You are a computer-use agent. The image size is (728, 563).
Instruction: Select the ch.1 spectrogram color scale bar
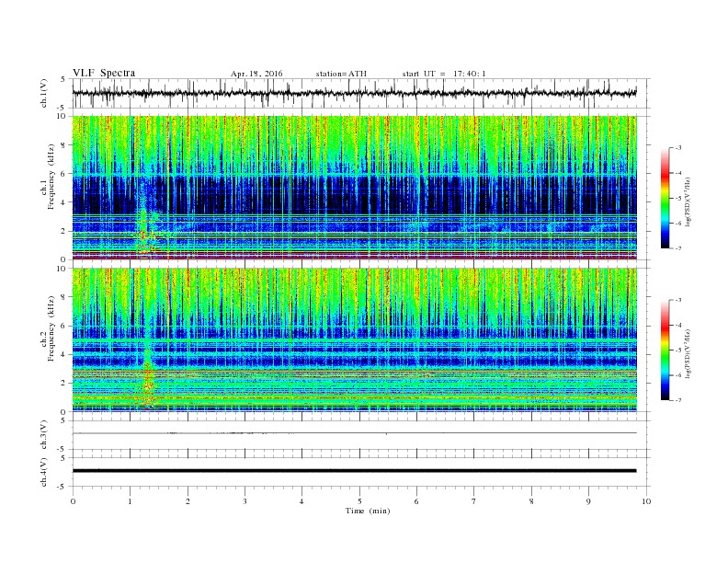tap(665, 199)
